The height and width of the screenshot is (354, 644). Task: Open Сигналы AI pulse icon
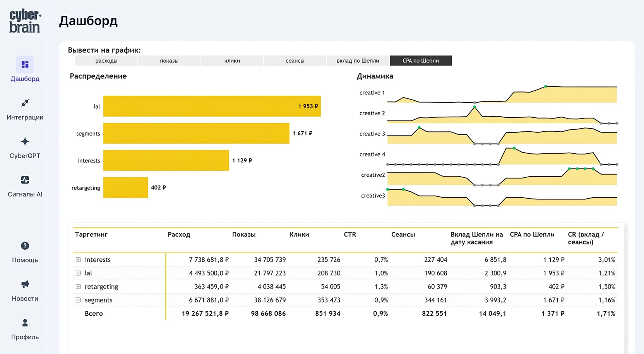click(25, 180)
